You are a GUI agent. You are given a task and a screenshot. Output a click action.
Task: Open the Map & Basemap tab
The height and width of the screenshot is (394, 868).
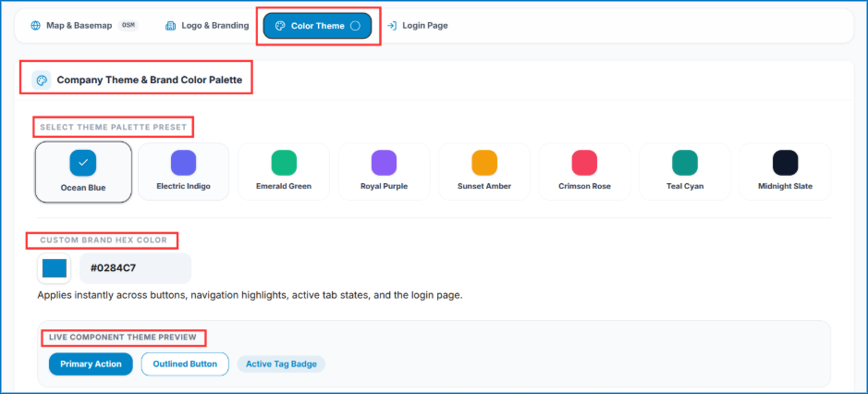(84, 26)
